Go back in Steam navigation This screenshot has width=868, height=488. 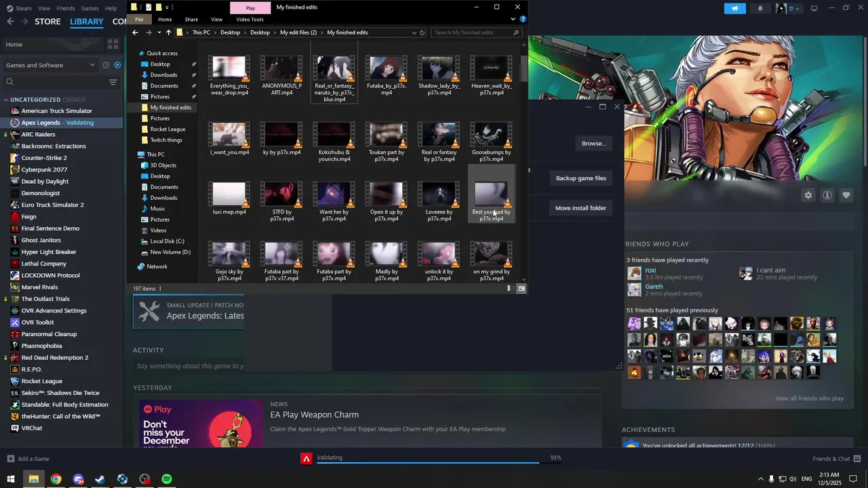[10, 22]
